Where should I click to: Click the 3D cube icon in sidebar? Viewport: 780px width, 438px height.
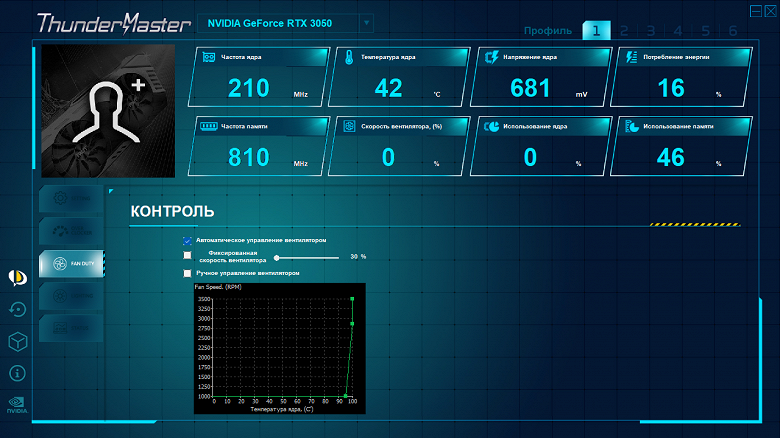[x=17, y=341]
